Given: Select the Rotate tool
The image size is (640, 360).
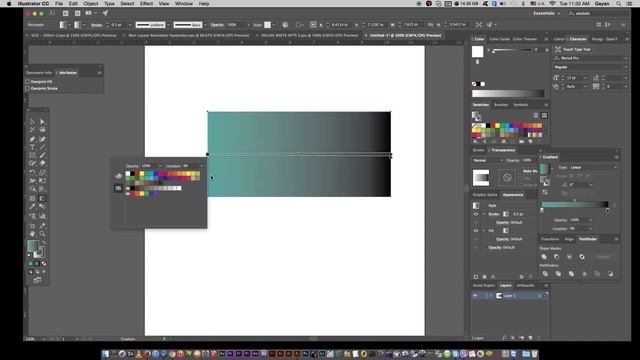Looking at the screenshot, I should pos(32,173).
